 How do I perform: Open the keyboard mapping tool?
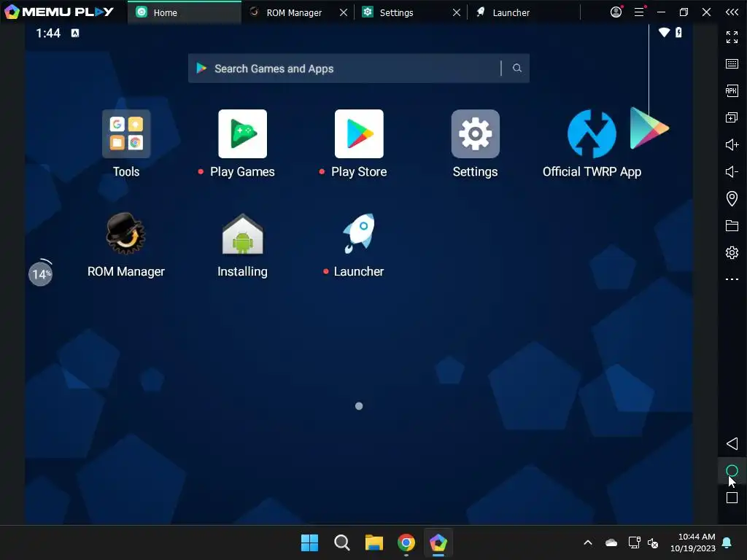732,64
